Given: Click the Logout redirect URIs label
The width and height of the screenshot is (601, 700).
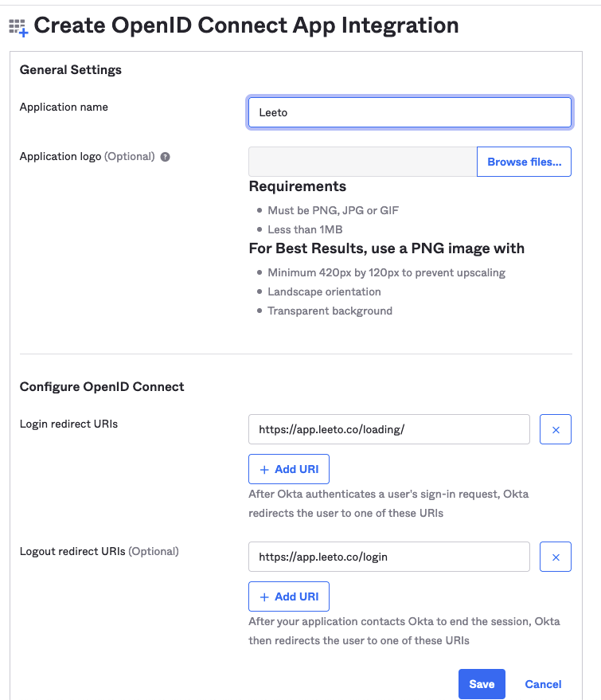Looking at the screenshot, I should 72,551.
